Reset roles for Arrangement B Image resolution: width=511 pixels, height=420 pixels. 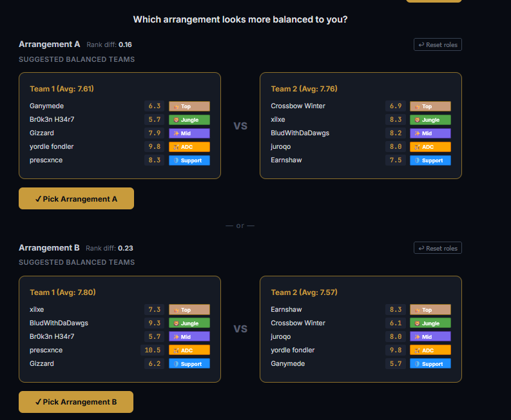click(438, 248)
